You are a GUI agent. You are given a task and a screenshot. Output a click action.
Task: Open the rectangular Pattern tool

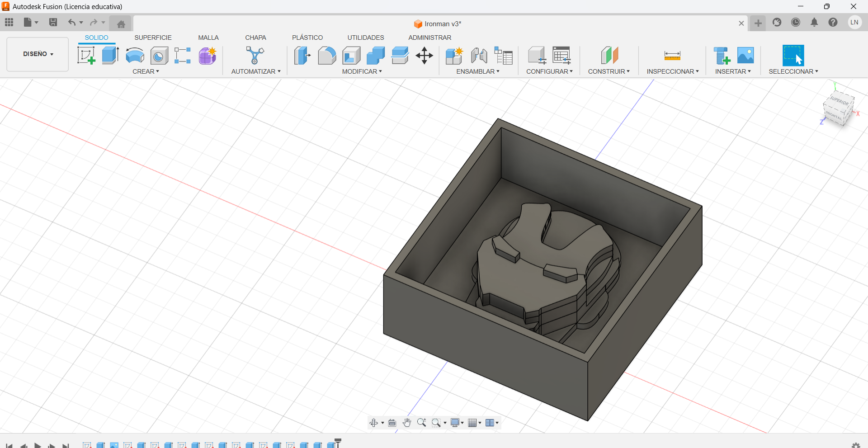click(183, 56)
